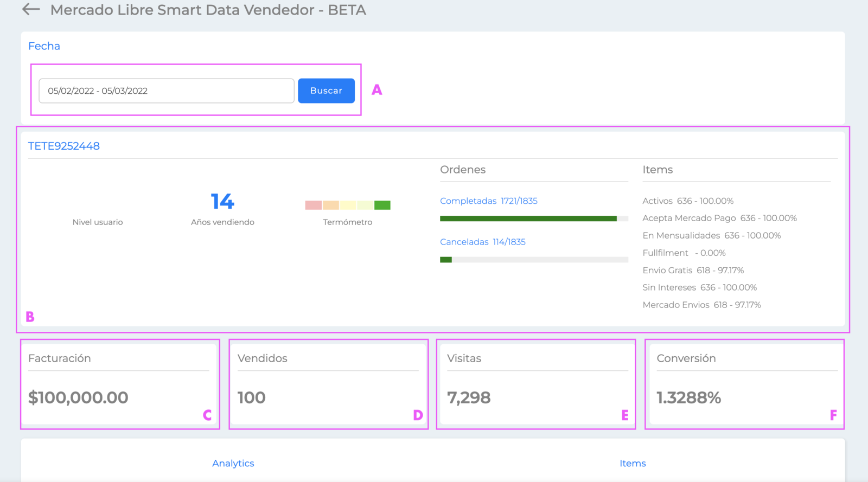Select 'En Mensualidades 636 - 100.00%' row
The width and height of the screenshot is (868, 482).
pos(712,235)
